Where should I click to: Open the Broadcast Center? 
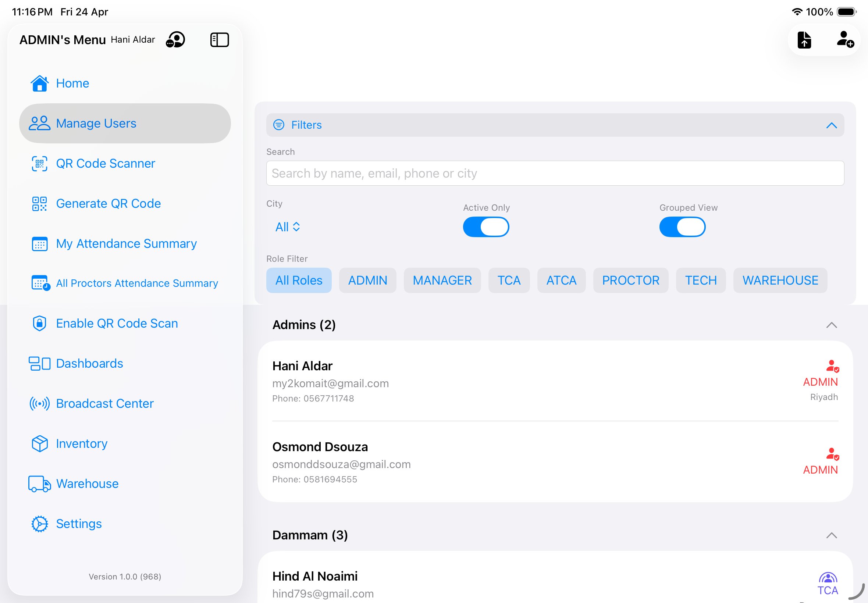(x=105, y=403)
